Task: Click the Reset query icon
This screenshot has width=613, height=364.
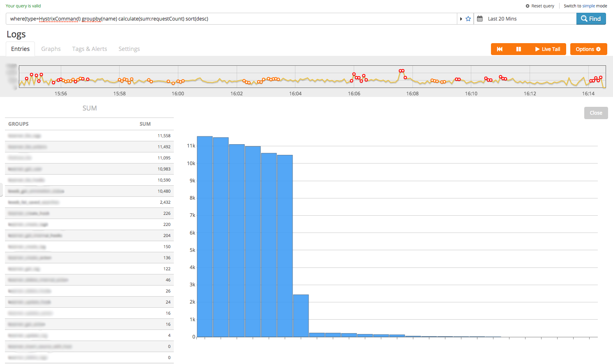Action: (x=528, y=6)
